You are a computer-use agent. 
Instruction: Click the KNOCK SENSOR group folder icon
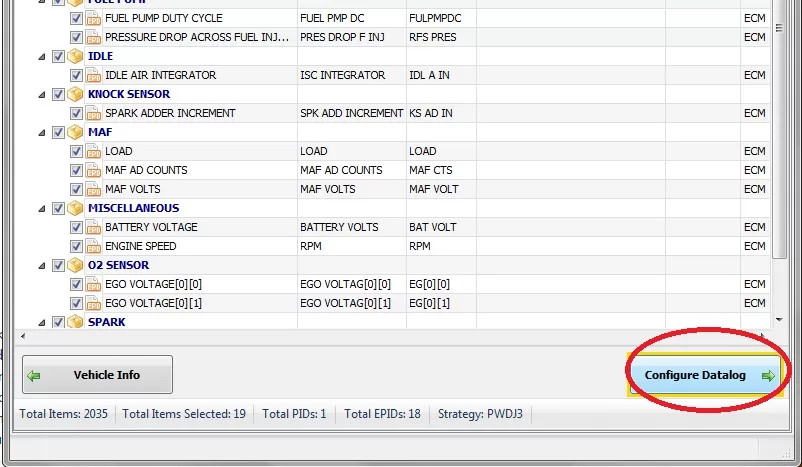[75, 94]
